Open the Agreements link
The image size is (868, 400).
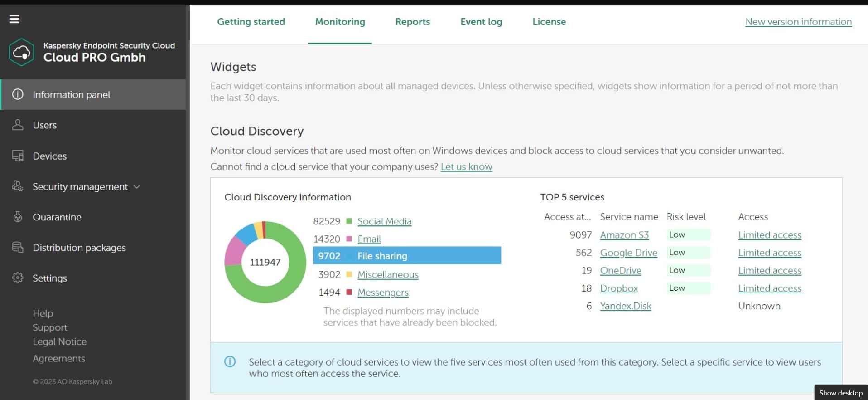coord(59,358)
